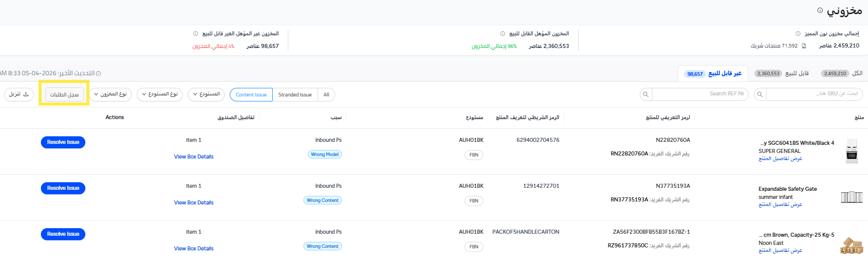View box details for N22820760A item
The height and width of the screenshot is (263, 868).
tap(194, 157)
